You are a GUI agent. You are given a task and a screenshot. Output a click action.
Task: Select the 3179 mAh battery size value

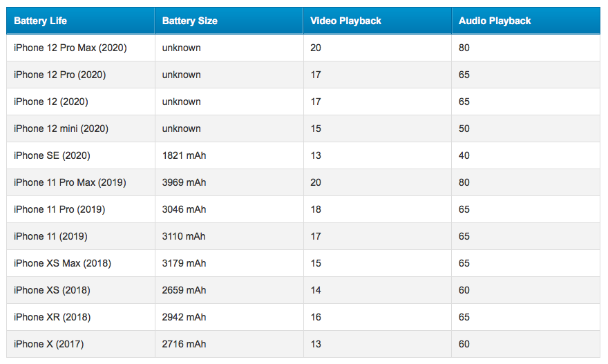pyautogui.click(x=184, y=263)
